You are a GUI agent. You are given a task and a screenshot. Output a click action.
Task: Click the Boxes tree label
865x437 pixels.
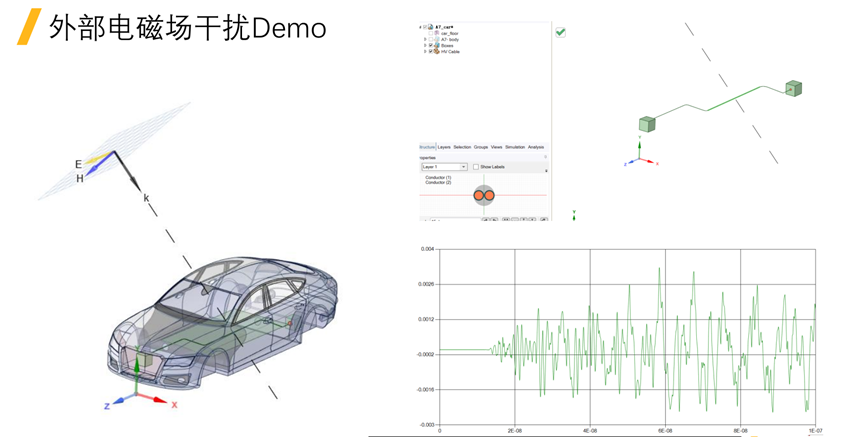(447, 45)
